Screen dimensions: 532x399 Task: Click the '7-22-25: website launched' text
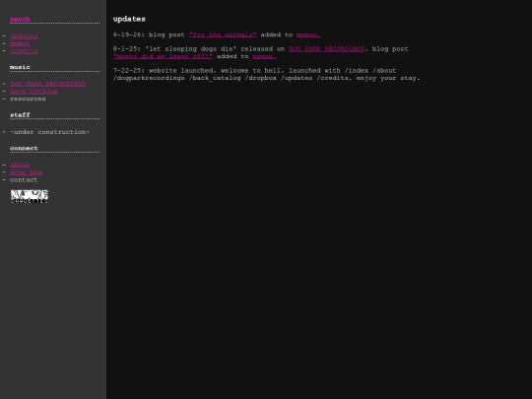point(165,71)
